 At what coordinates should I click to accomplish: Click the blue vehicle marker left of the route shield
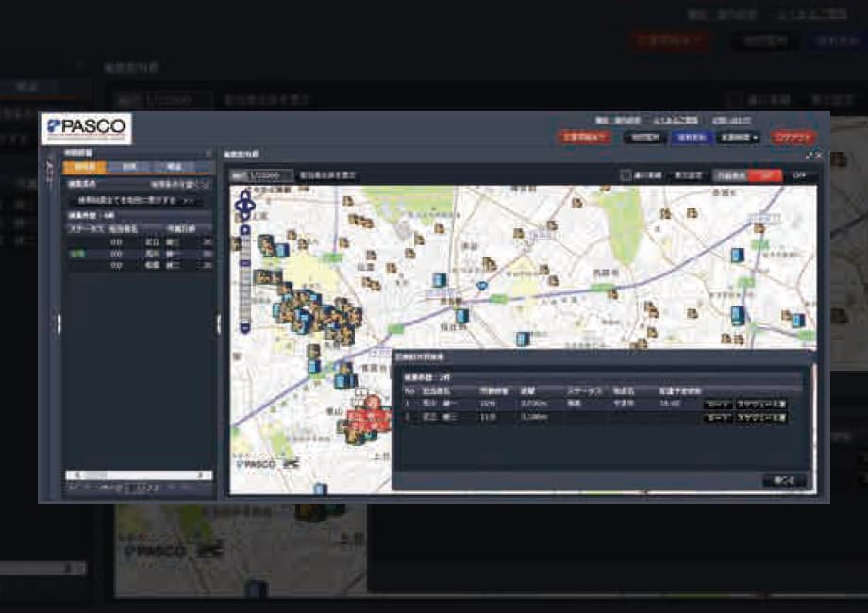click(440, 280)
